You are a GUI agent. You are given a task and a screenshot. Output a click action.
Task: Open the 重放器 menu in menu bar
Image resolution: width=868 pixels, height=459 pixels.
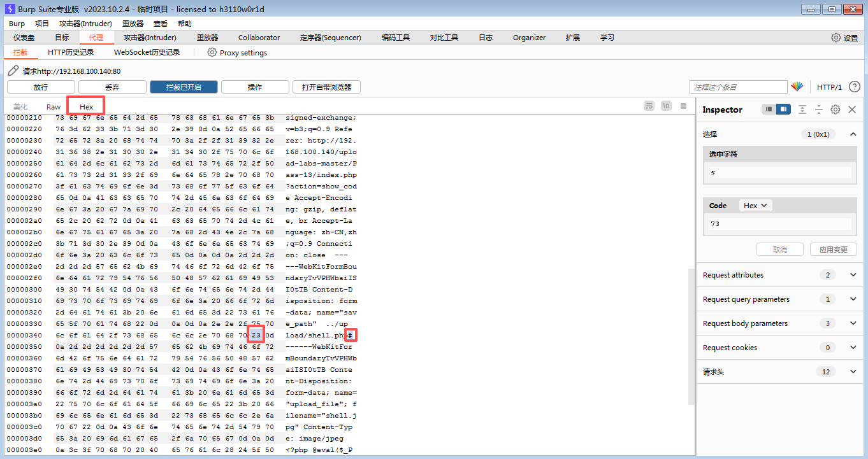pos(133,24)
